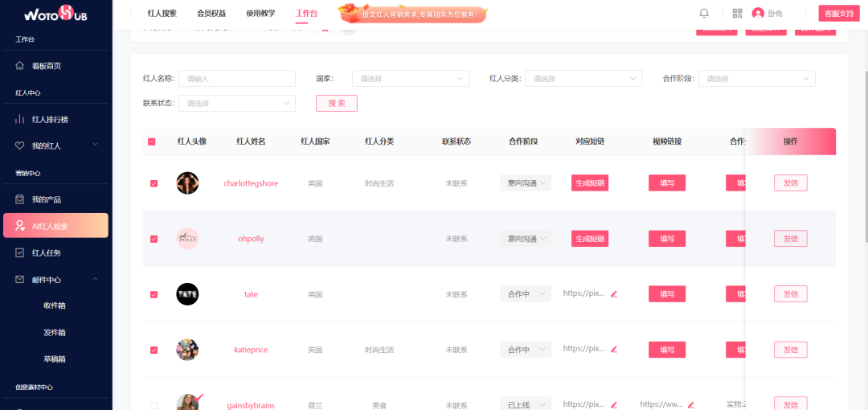Open katieprice profile link
868x410 pixels.
[251, 350]
